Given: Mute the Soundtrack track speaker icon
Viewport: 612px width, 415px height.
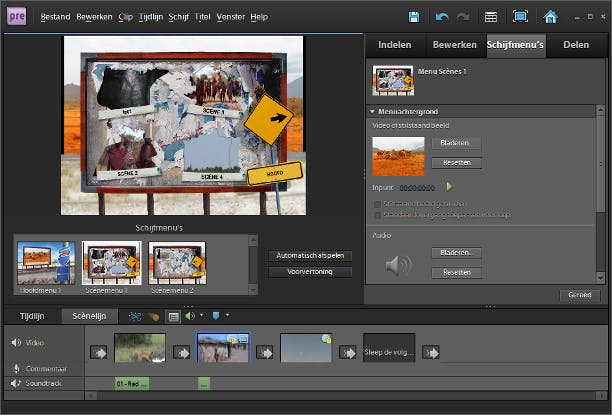Looking at the screenshot, I should (x=15, y=383).
